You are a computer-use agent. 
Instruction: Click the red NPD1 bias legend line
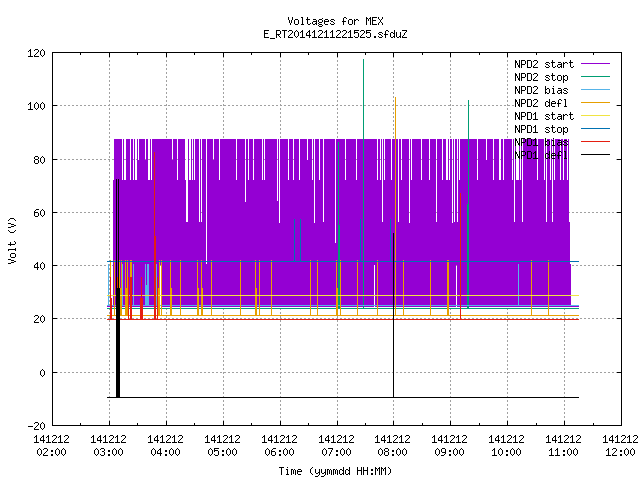(595, 142)
